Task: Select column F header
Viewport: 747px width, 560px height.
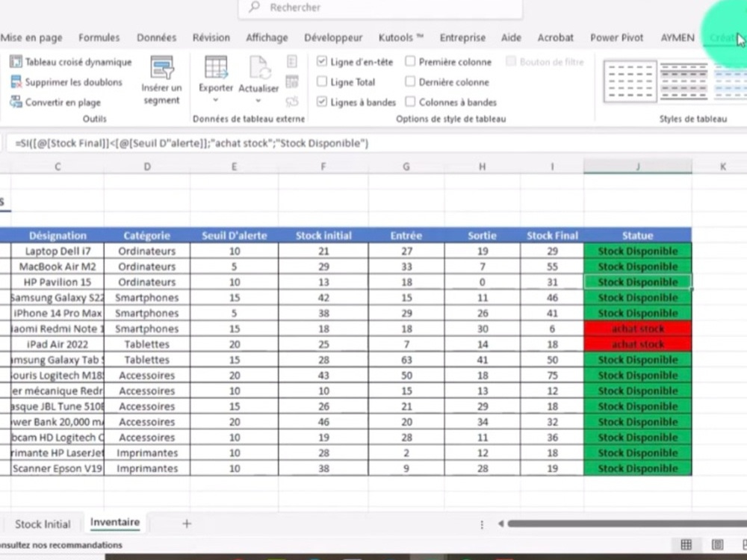Action: [x=323, y=167]
